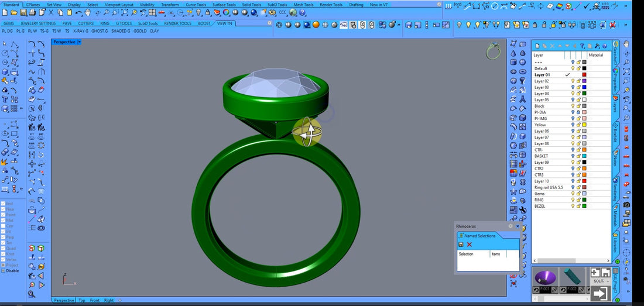The height and width of the screenshot is (306, 644).
Task: Delete layer with the X icon
Action: point(552,46)
